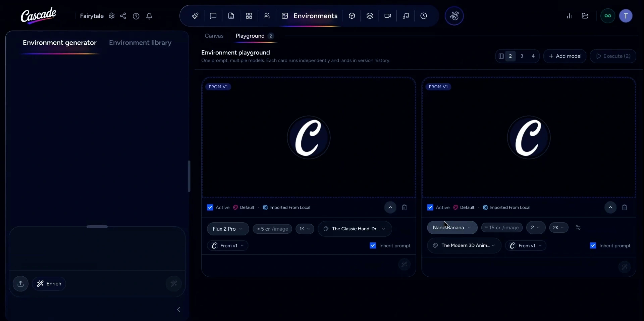Open the script document section
Viewport: 644px width, 321px height.
[x=231, y=16]
